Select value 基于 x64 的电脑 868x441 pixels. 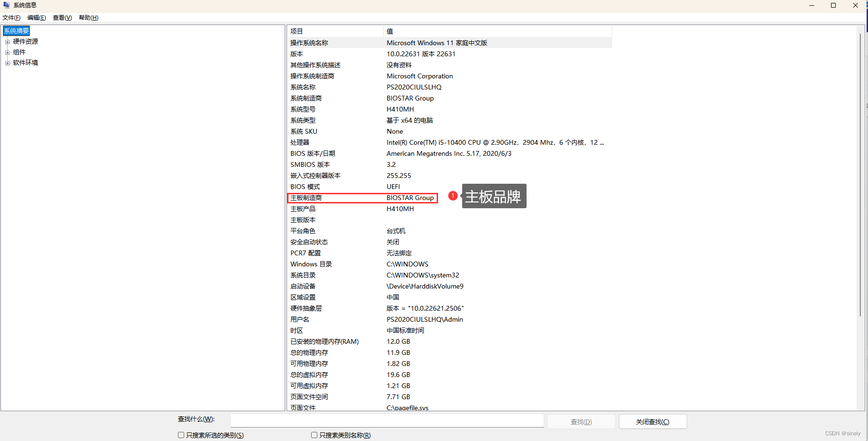410,120
